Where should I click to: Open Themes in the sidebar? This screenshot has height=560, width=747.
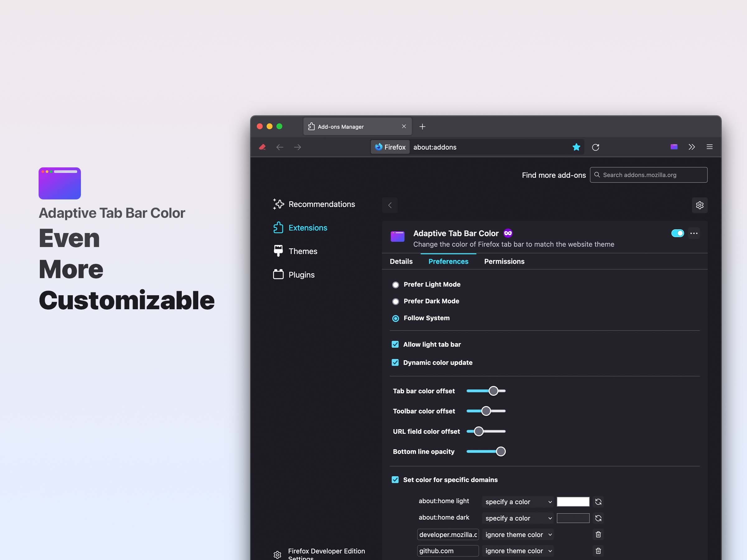point(295,251)
